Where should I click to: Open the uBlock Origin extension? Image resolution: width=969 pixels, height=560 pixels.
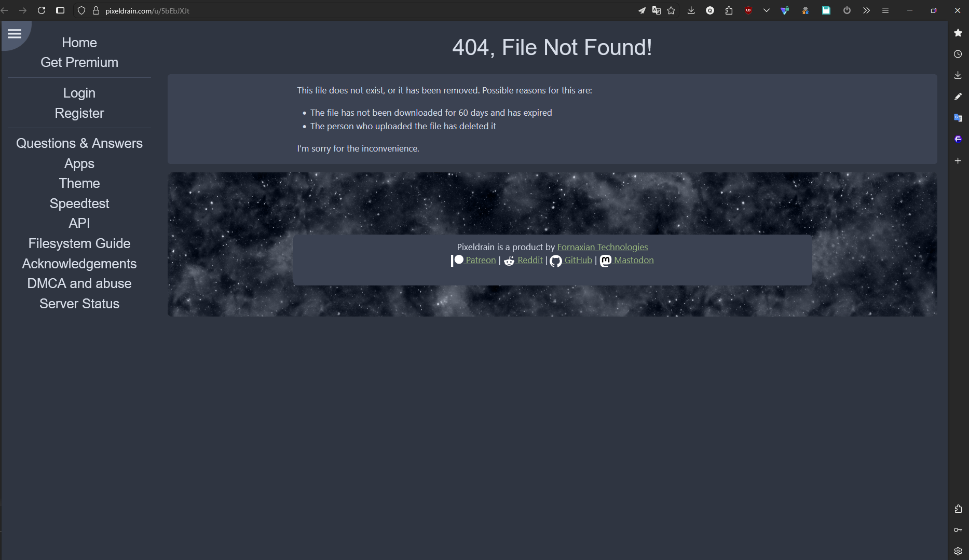[748, 10]
